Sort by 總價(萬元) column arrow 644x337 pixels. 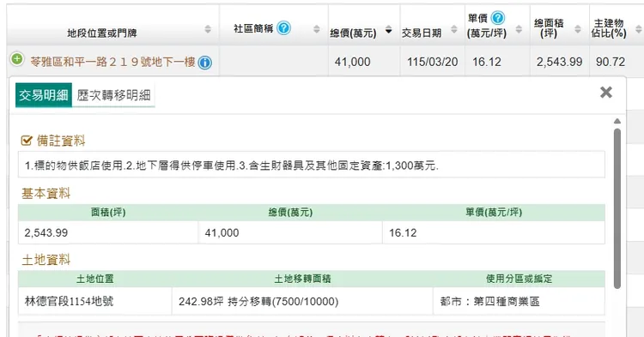[388, 29]
